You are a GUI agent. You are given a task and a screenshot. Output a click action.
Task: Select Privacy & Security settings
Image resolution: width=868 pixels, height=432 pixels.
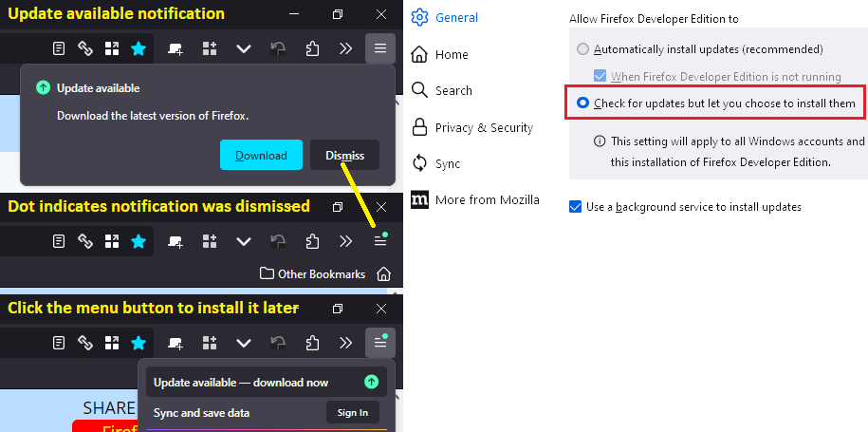pyautogui.click(x=485, y=128)
